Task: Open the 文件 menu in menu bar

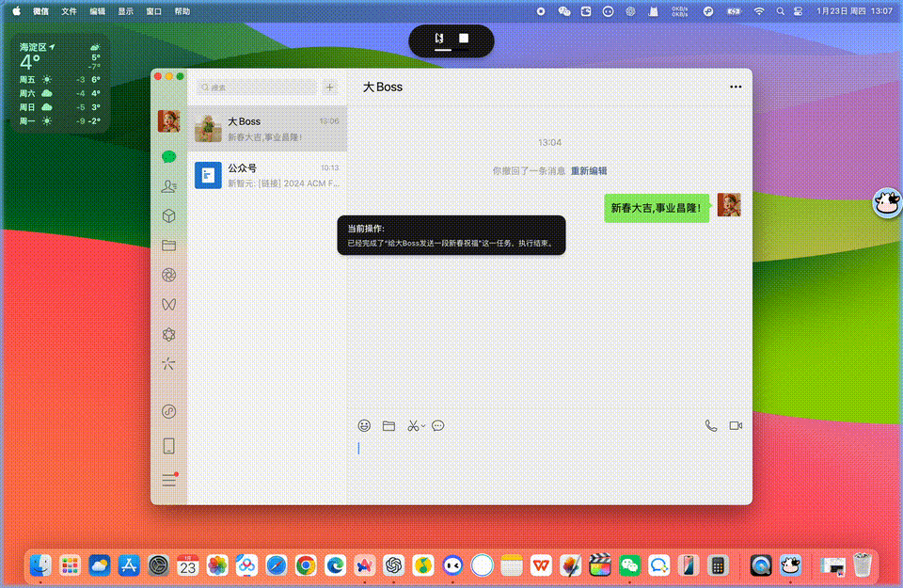Action: point(70,11)
